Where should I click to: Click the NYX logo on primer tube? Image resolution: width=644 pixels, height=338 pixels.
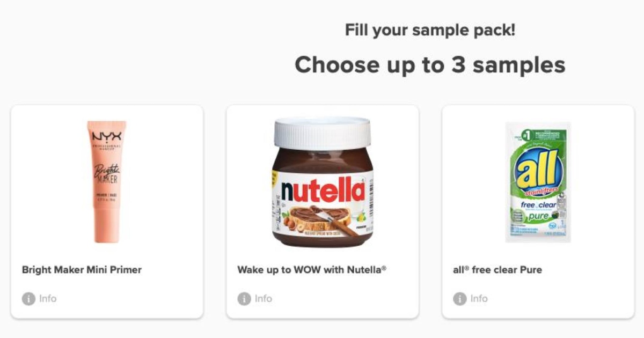click(107, 136)
